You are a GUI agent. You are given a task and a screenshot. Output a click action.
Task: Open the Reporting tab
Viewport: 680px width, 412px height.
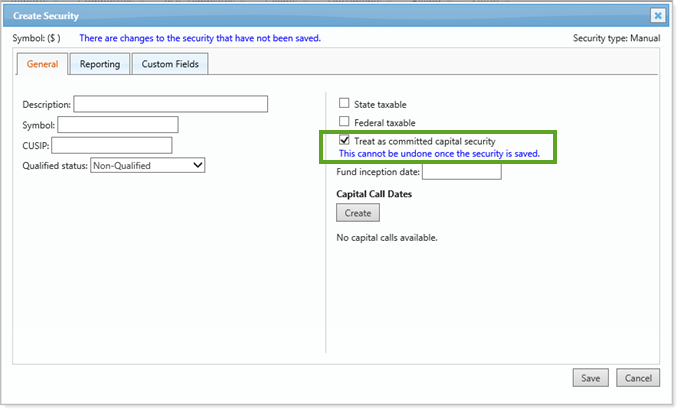(100, 65)
